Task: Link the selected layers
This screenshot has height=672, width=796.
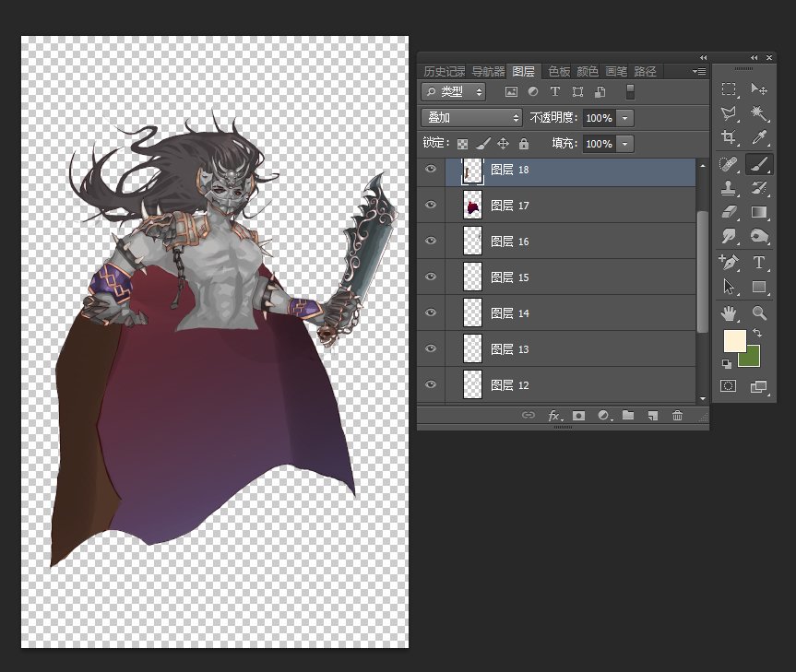Action: 528,416
